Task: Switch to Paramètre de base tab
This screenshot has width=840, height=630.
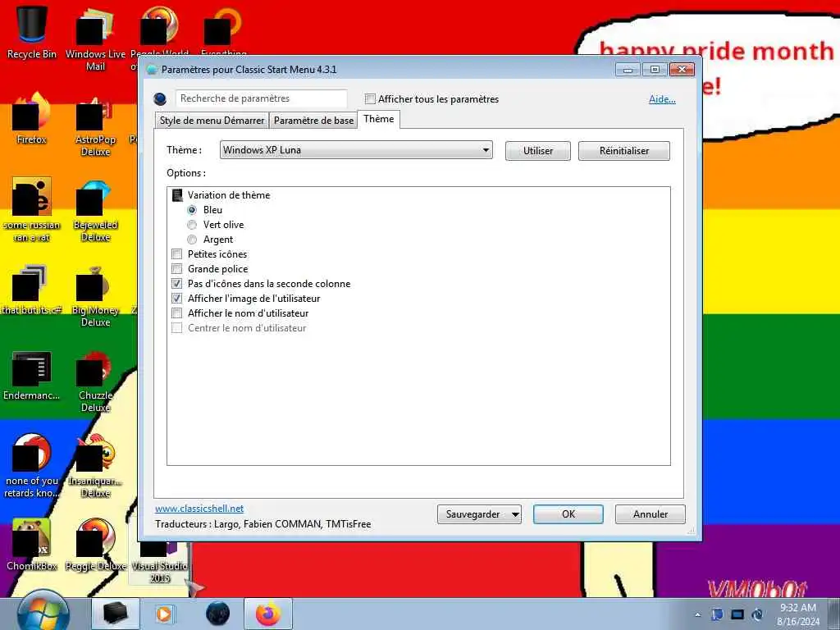Action: coord(313,121)
